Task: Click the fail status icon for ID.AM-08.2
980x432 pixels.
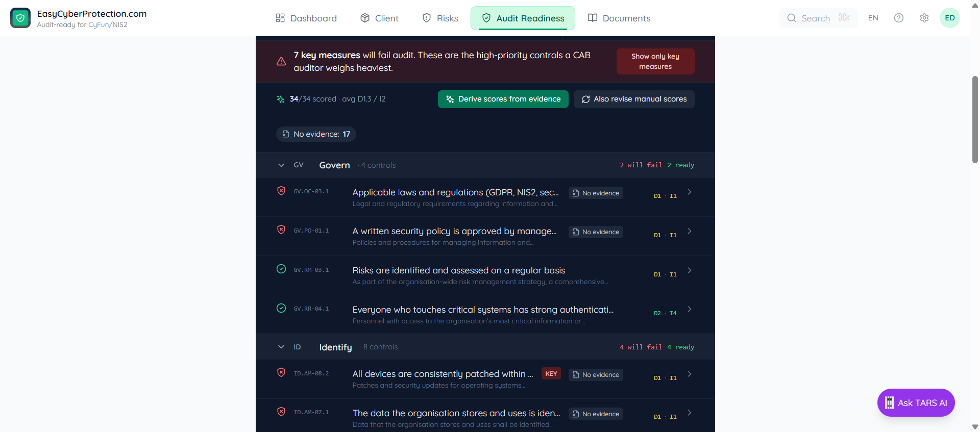Action: click(x=281, y=372)
